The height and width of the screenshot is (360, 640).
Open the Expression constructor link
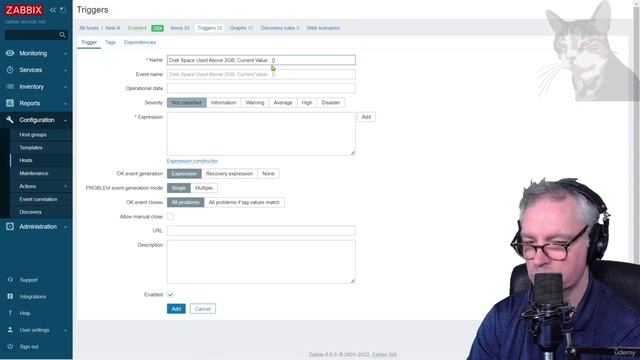(x=192, y=161)
